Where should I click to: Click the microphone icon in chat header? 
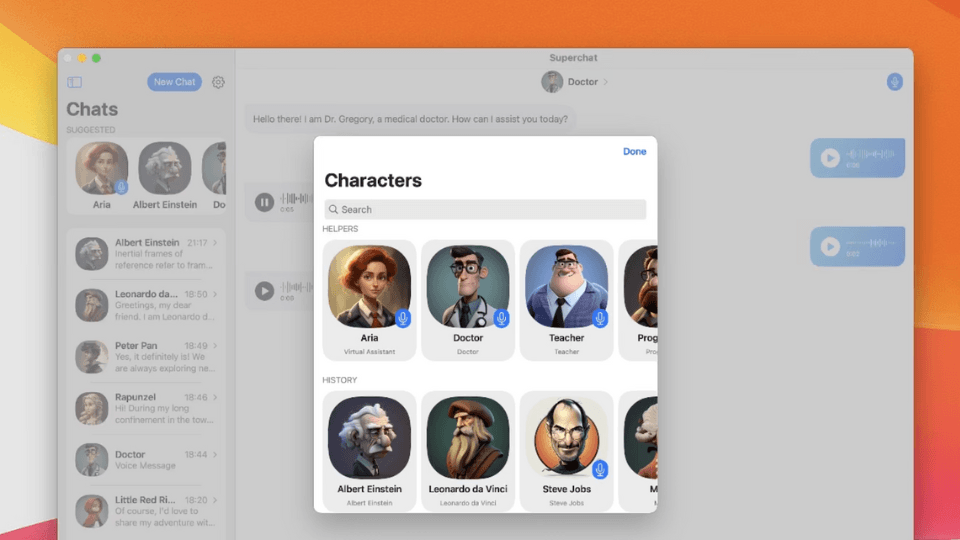(894, 82)
